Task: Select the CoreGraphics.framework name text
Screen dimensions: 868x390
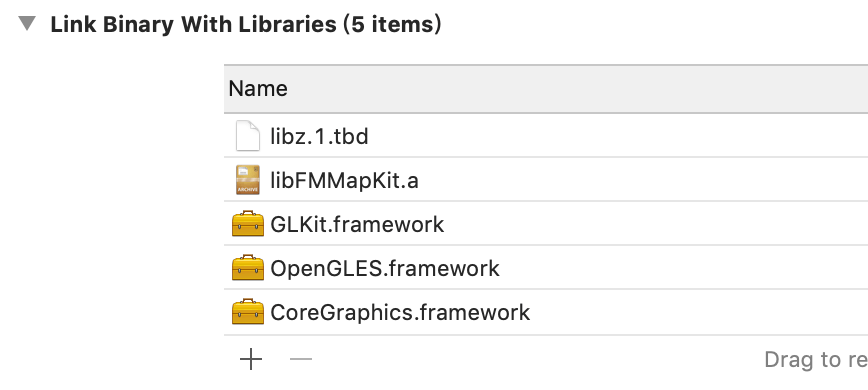Action: tap(400, 313)
